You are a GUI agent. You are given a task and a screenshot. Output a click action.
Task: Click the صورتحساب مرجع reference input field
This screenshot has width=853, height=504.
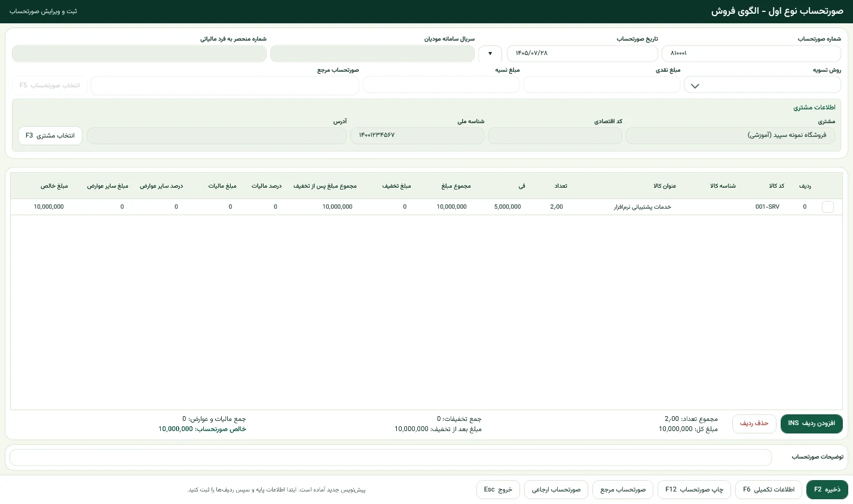click(225, 85)
